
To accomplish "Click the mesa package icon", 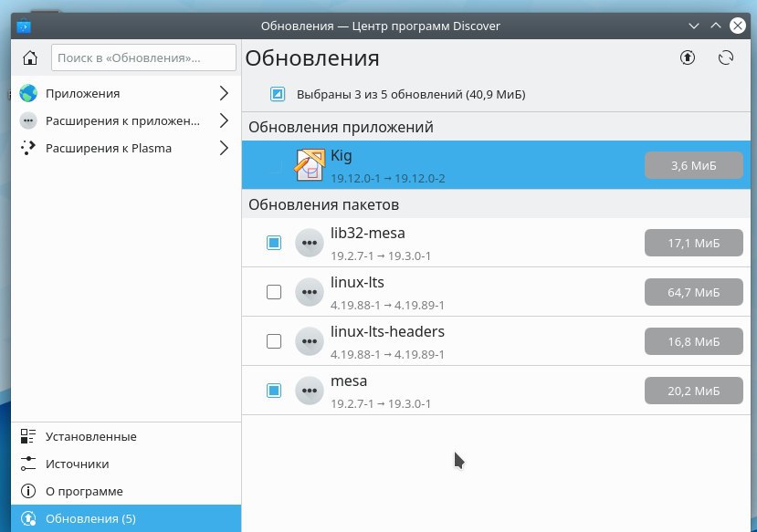I will pos(310,391).
